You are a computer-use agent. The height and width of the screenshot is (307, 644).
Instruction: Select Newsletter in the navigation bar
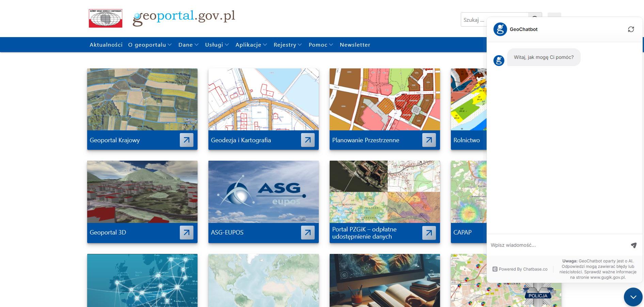click(355, 45)
